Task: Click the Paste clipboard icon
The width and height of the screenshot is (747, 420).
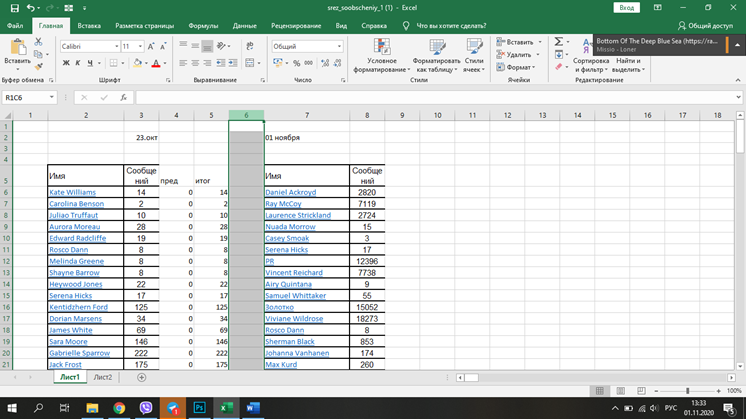Action: 18,48
